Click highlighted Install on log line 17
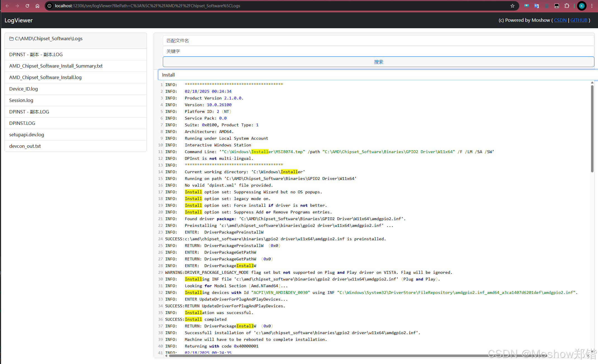Screen dimensions: 598x364 193,192
